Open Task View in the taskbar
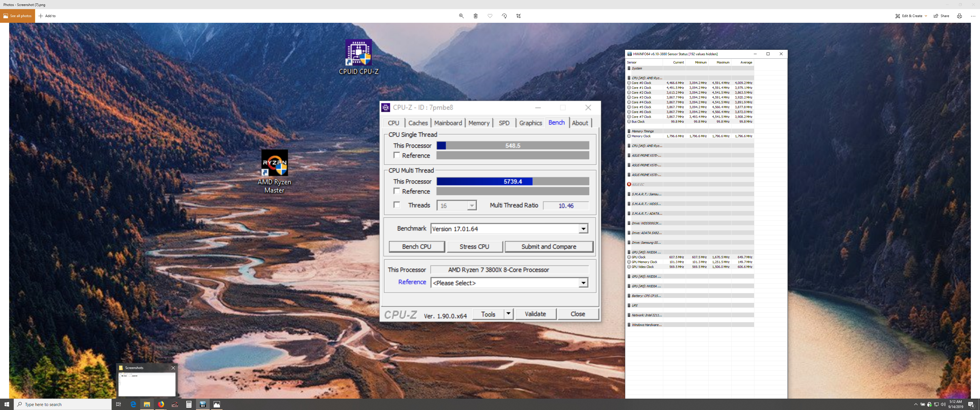The width and height of the screenshot is (980, 410). (118, 404)
